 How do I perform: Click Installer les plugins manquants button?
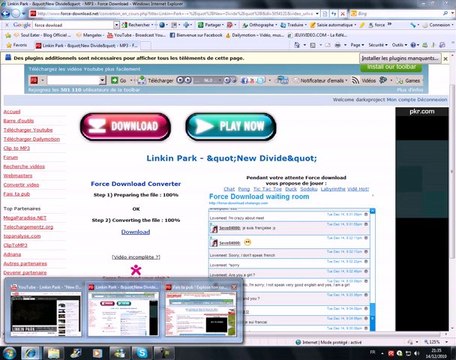pos(400,58)
